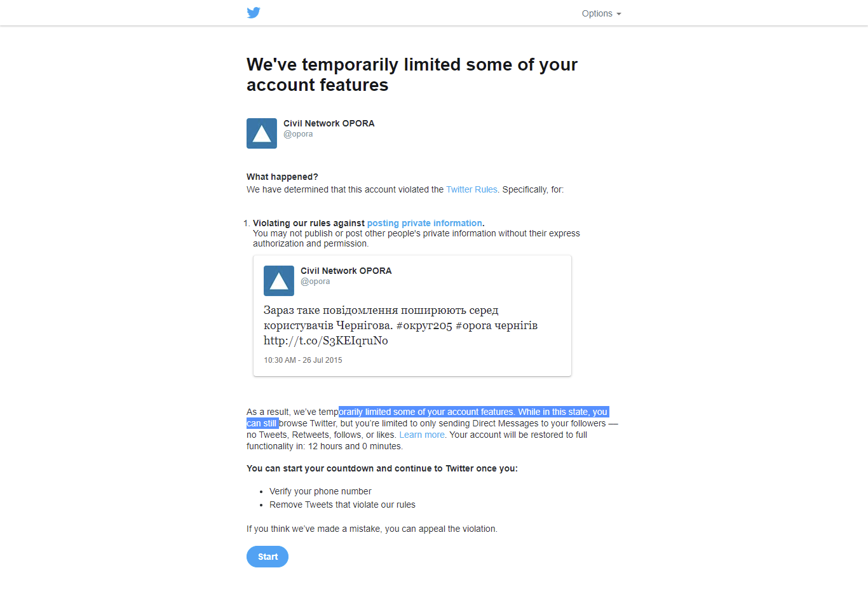The width and height of the screenshot is (868, 603).
Task: Click the Civil Network OPORA account name under the heading
Action: tap(329, 123)
